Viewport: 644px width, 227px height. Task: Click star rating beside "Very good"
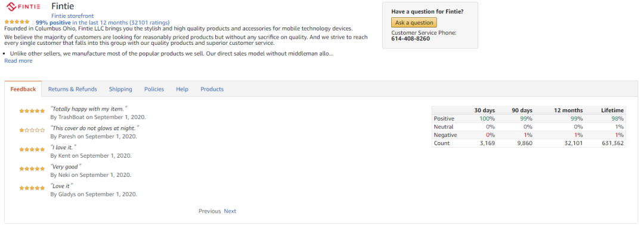point(32,168)
